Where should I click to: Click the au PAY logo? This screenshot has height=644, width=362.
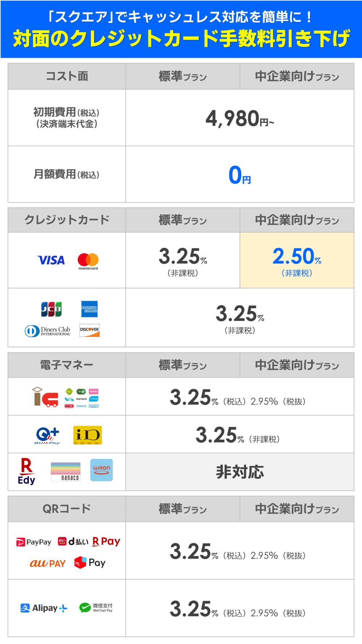48,563
